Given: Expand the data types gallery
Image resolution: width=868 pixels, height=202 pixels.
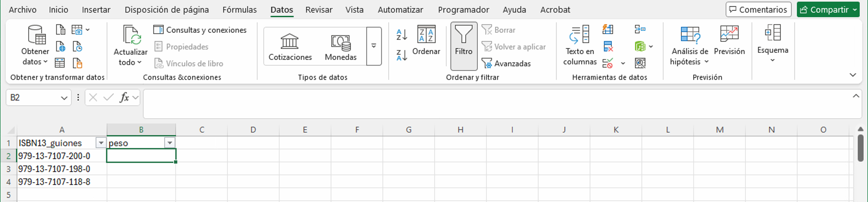Looking at the screenshot, I should click(x=374, y=46).
